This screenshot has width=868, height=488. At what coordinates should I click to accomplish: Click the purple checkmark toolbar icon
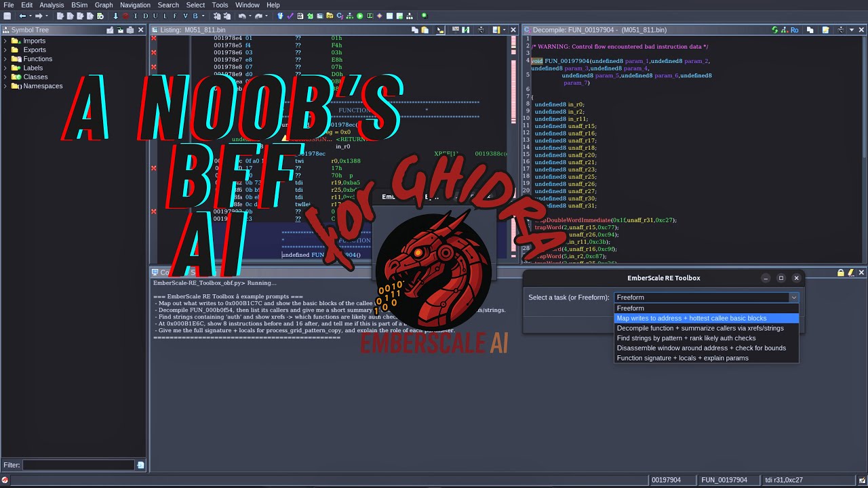pos(291,16)
